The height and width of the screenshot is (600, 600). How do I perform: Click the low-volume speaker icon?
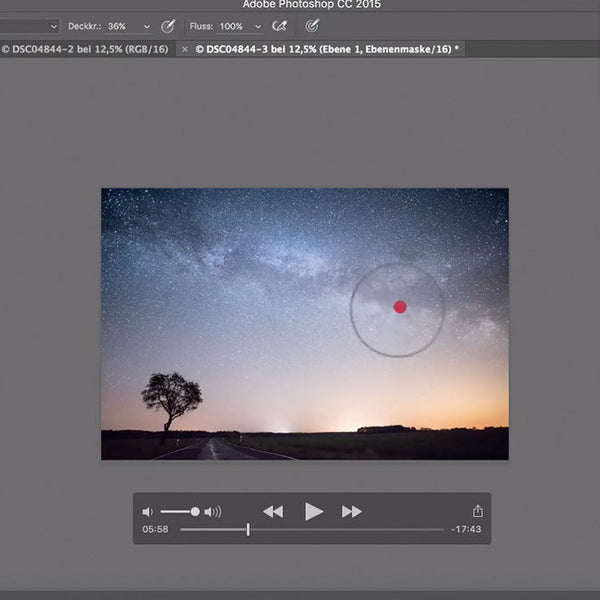(148, 512)
